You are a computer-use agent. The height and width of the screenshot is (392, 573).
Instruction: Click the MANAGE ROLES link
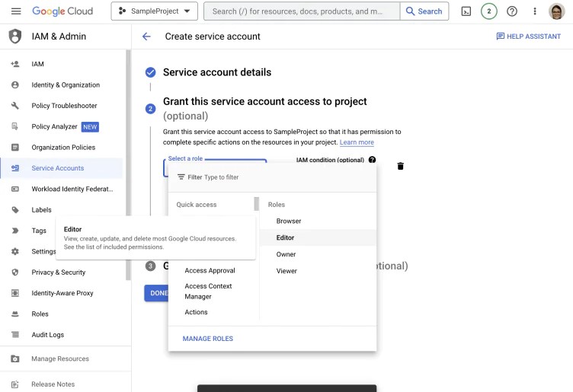click(207, 339)
